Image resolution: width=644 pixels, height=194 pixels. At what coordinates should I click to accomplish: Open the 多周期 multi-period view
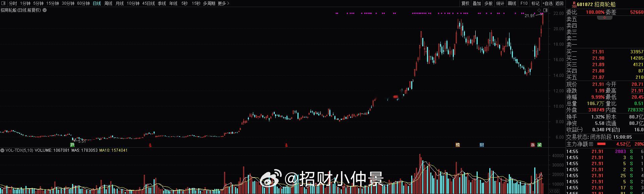[209, 3]
